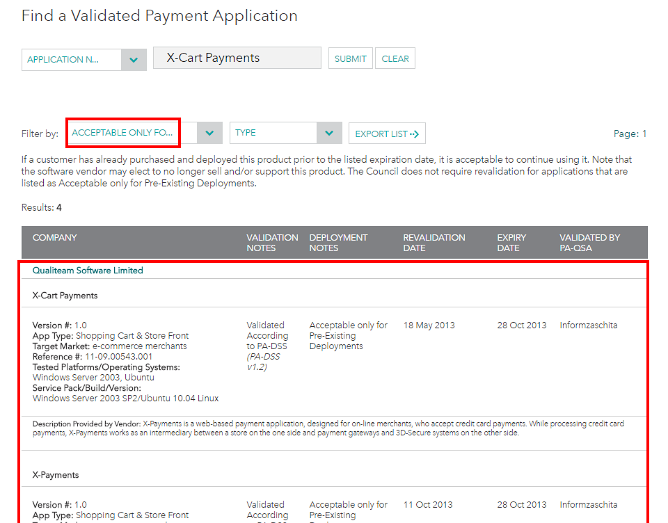Viewport: 668px width, 523px height.
Task: Open the TYPE filter dropdown
Action: (x=286, y=133)
